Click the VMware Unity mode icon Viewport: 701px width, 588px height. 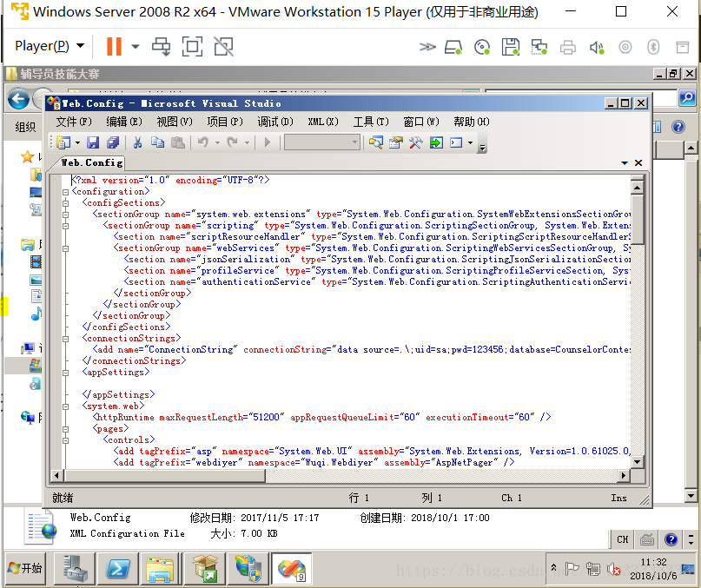click(223, 46)
